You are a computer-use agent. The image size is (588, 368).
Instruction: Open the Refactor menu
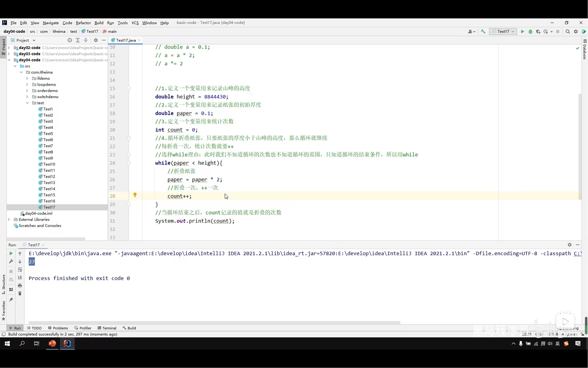[83, 23]
